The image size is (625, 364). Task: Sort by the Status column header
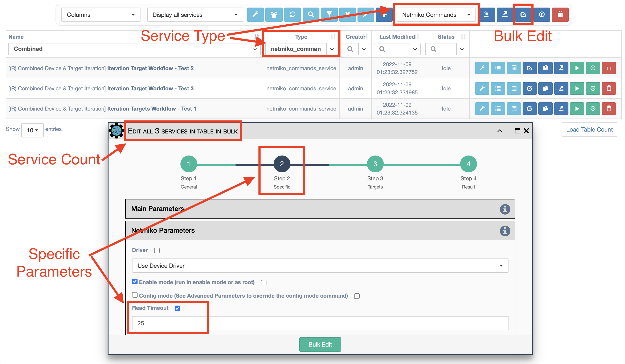[446, 37]
